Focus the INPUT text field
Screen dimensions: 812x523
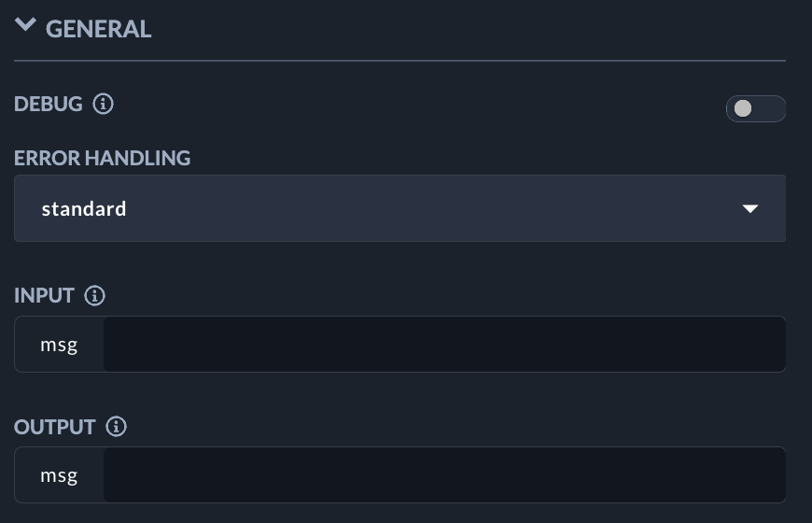point(443,345)
